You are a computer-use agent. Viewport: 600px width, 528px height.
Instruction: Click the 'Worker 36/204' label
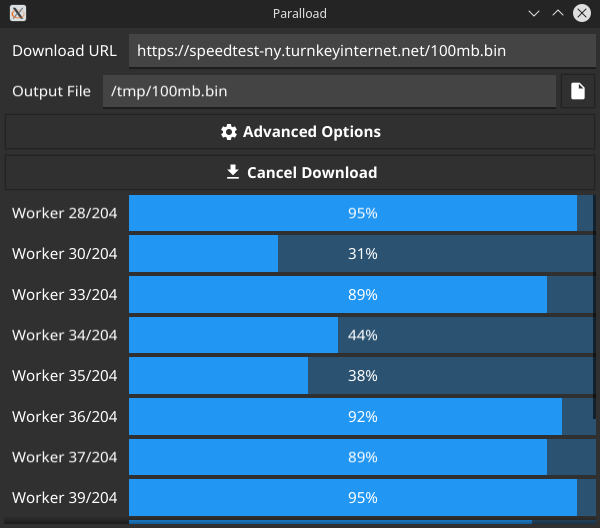click(x=64, y=417)
